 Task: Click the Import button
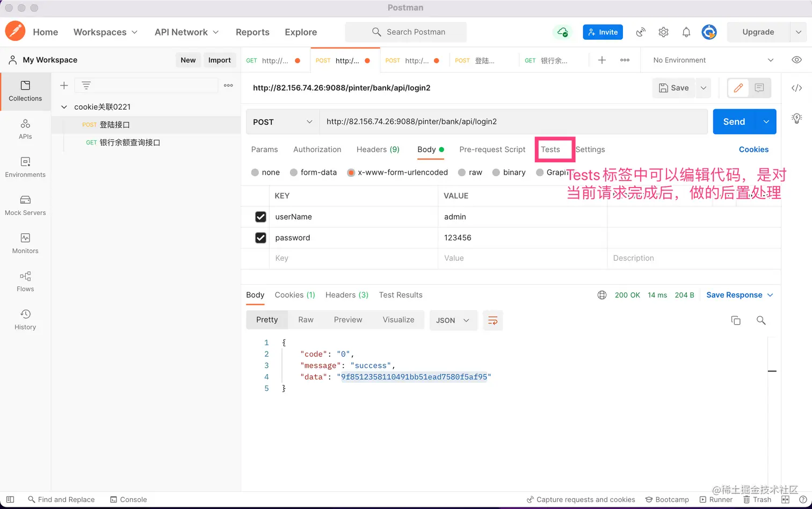coord(220,60)
